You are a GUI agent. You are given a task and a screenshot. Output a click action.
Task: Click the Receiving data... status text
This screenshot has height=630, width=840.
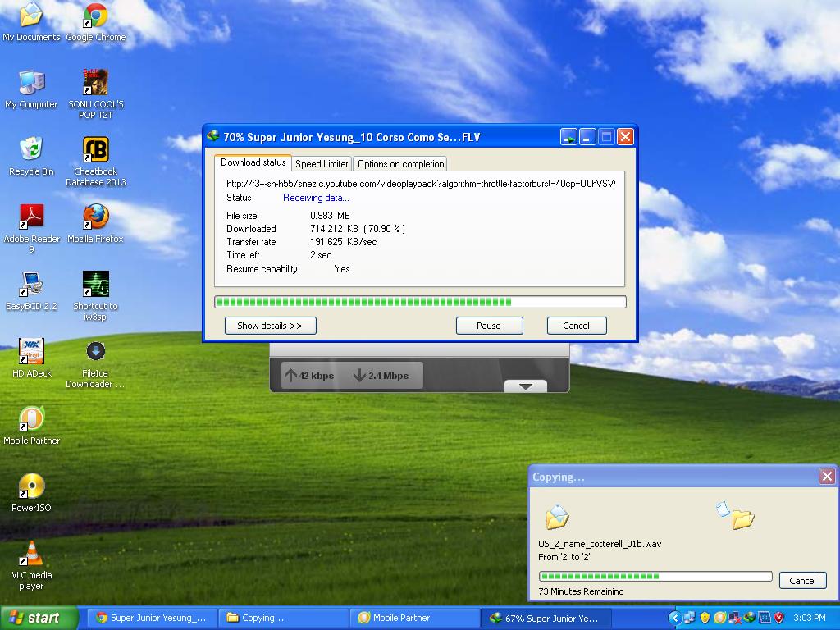pyautogui.click(x=316, y=198)
